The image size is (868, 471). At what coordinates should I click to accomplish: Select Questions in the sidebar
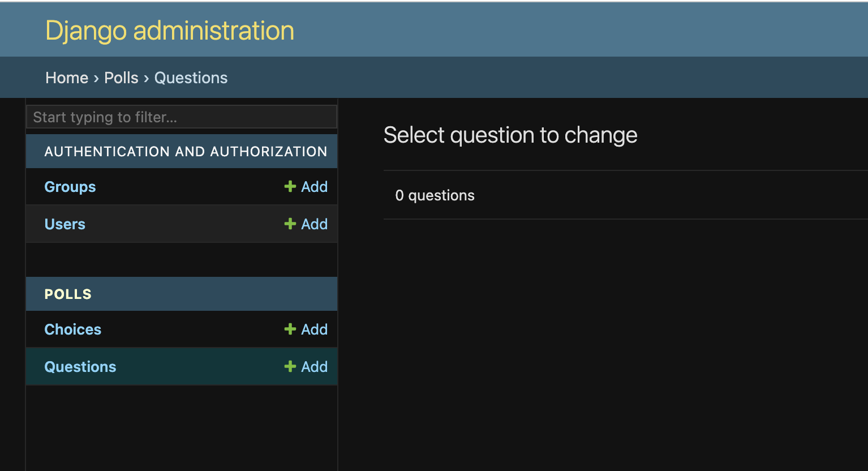tap(80, 367)
